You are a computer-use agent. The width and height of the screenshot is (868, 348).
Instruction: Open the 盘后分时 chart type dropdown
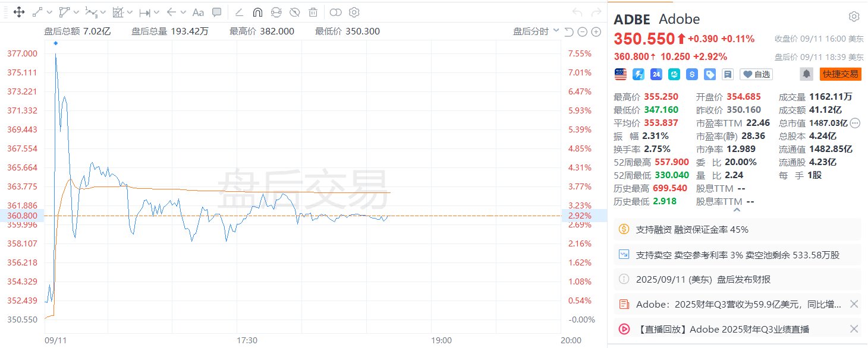(536, 31)
